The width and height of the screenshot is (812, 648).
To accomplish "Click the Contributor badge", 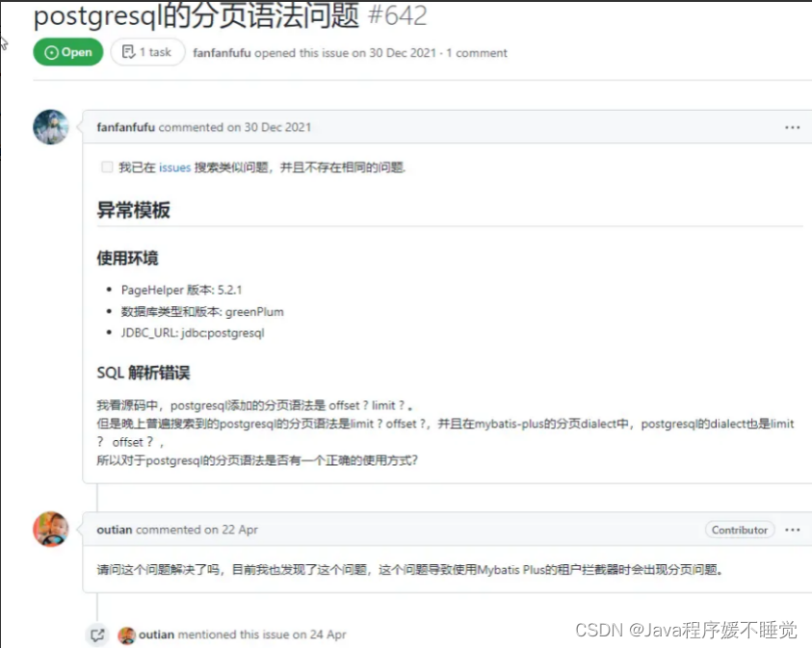I will click(740, 530).
